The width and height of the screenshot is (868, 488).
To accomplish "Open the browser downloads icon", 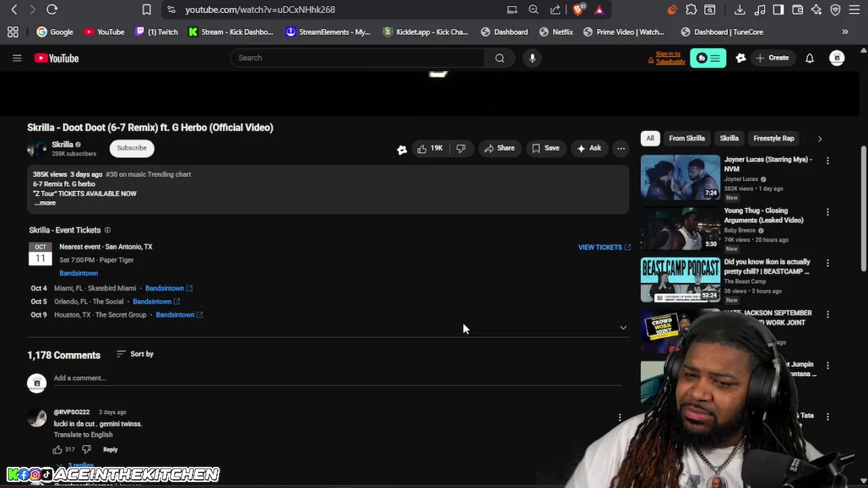I will (740, 9).
